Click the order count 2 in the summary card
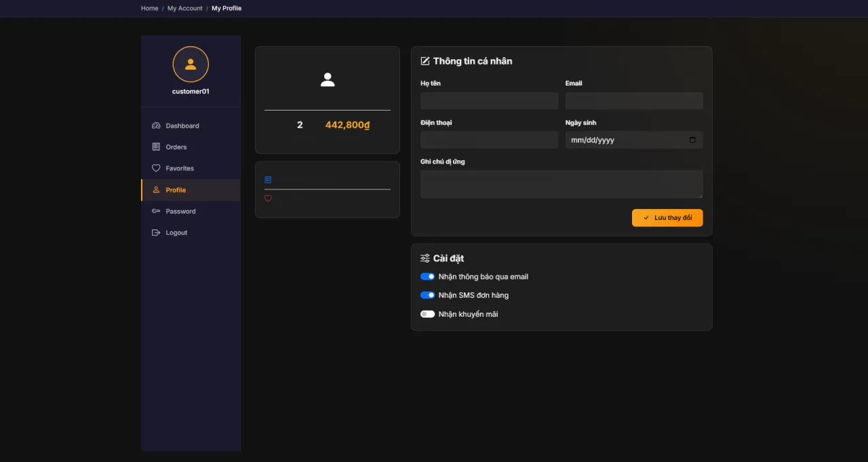The height and width of the screenshot is (462, 868). coord(300,125)
